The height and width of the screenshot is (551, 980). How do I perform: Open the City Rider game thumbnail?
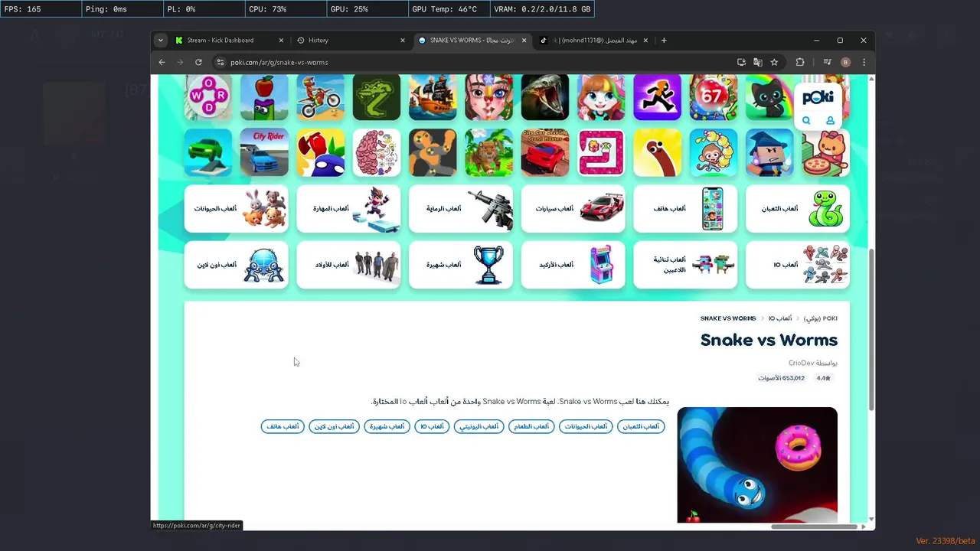click(x=264, y=152)
